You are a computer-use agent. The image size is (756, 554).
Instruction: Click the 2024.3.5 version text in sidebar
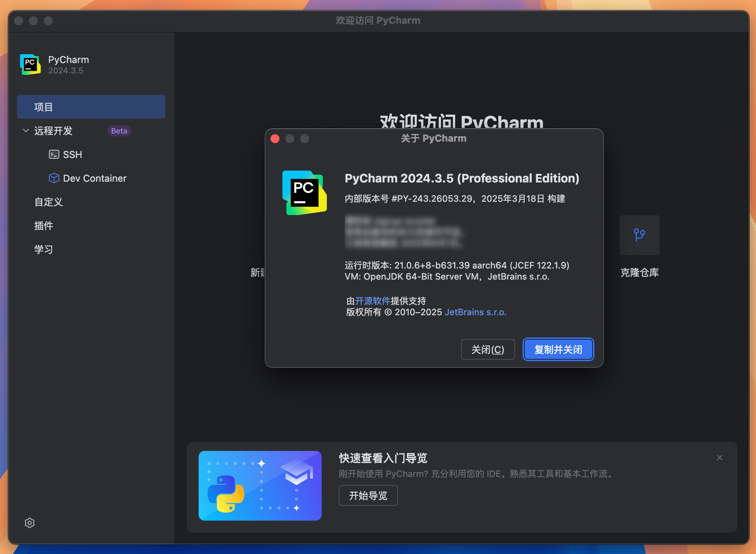(66, 70)
